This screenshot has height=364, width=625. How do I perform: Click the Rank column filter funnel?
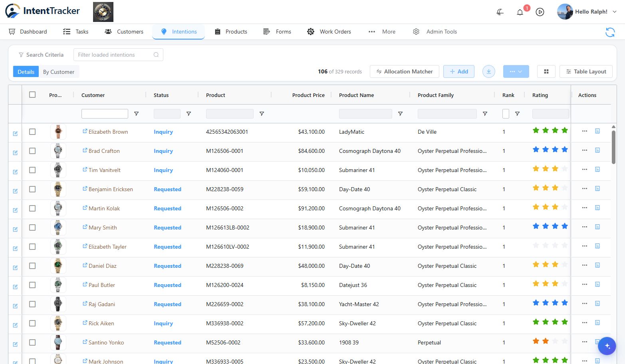tap(517, 114)
